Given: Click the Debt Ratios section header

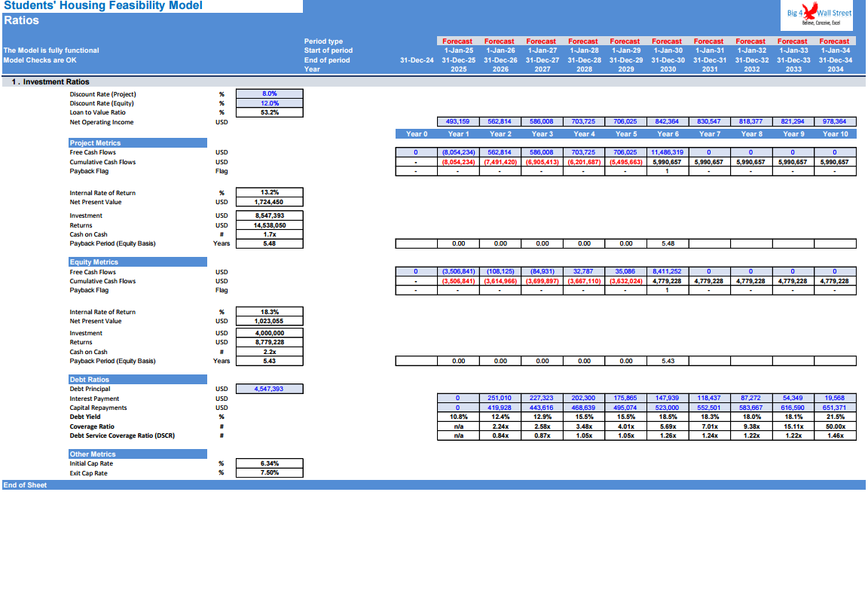Looking at the screenshot, I should [138, 379].
